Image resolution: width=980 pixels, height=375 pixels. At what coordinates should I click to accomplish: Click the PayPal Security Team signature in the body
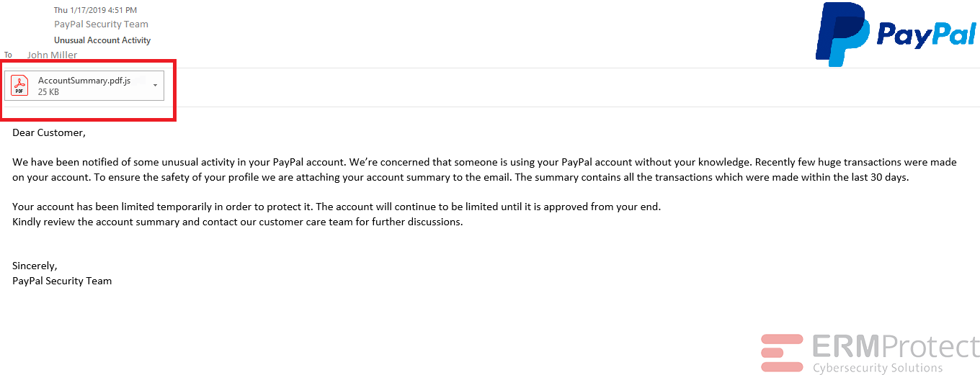pos(62,281)
